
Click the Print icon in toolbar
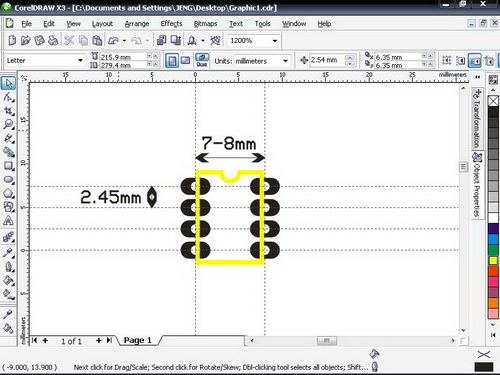point(53,41)
